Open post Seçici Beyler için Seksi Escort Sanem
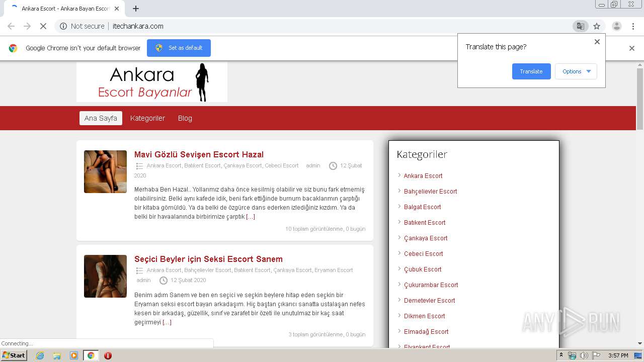The height and width of the screenshot is (362, 644). 208,259
